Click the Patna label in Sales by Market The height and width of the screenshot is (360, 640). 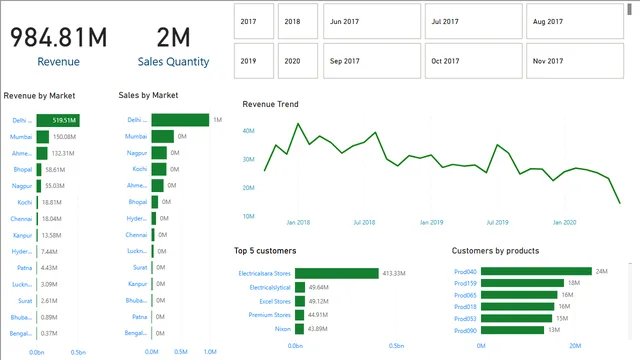140,317
